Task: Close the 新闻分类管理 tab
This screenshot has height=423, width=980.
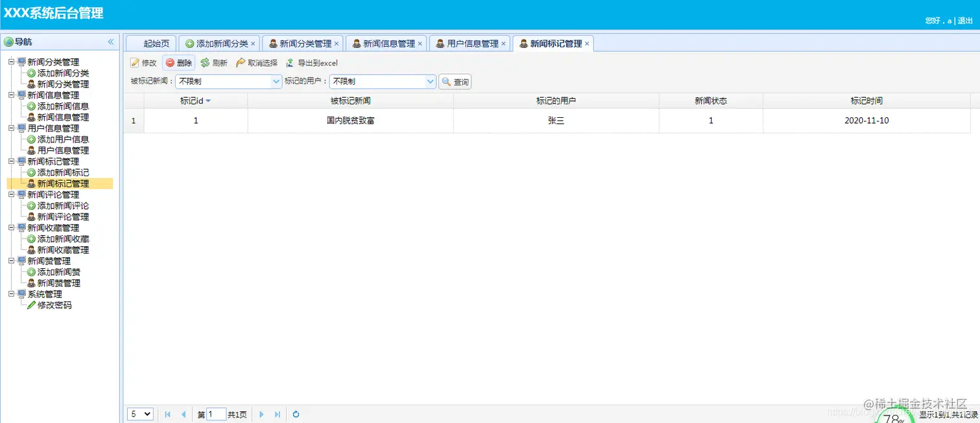Action: (x=336, y=44)
